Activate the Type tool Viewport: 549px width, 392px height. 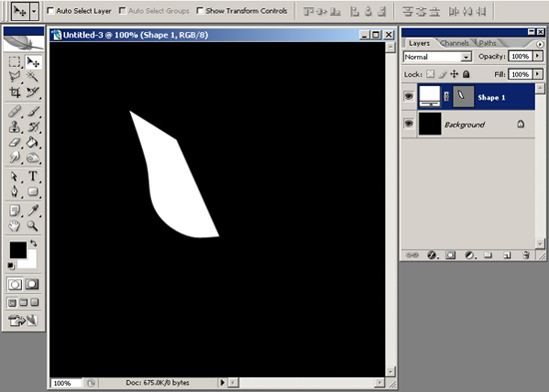click(x=33, y=176)
